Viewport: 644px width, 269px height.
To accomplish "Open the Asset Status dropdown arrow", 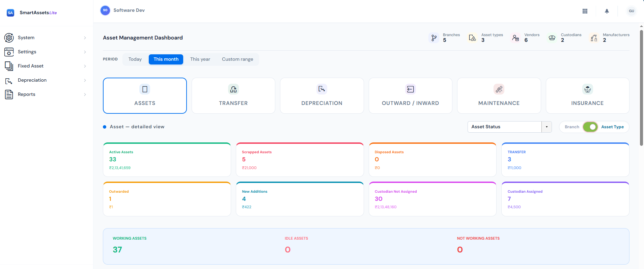I will coord(547,127).
